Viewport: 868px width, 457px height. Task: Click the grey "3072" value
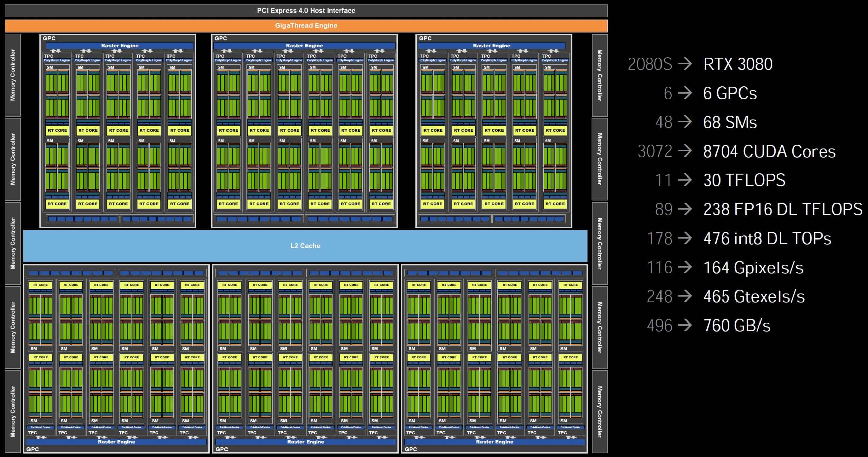(x=655, y=151)
